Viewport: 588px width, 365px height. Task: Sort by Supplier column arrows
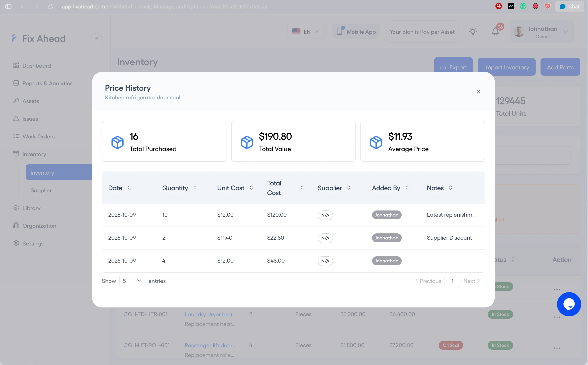349,188
